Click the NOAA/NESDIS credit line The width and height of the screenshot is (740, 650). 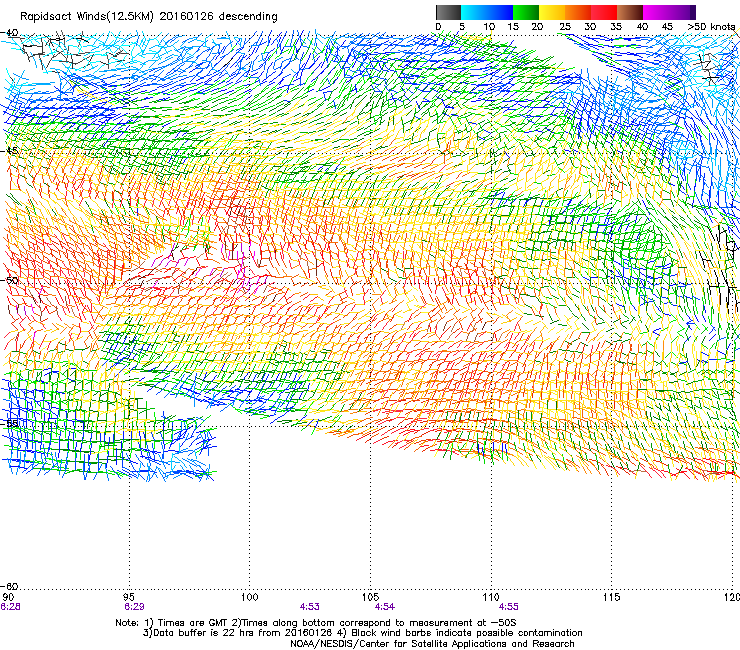point(432,643)
